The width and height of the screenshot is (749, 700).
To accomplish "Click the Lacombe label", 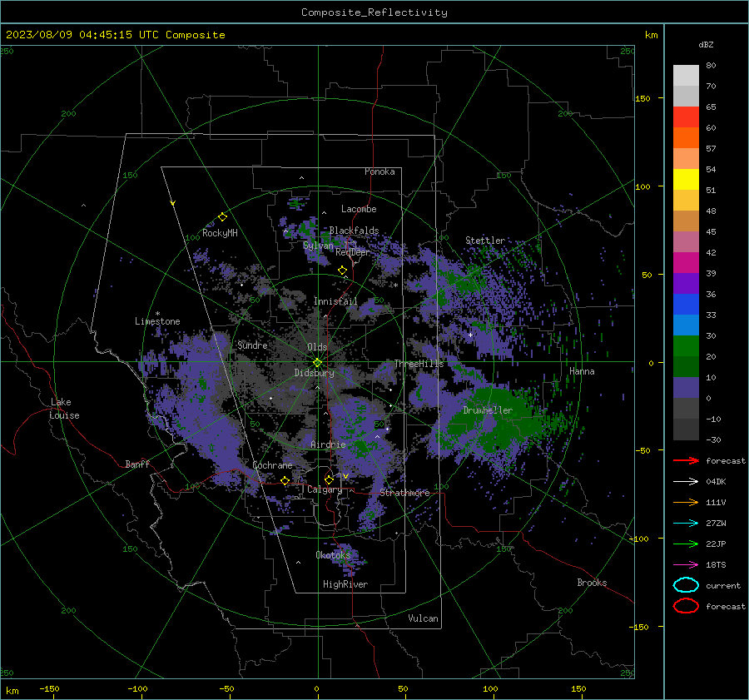I will pos(359,209).
